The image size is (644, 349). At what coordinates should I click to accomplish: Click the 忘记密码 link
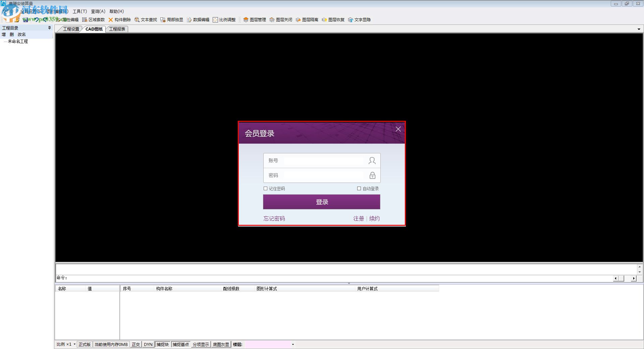point(274,218)
